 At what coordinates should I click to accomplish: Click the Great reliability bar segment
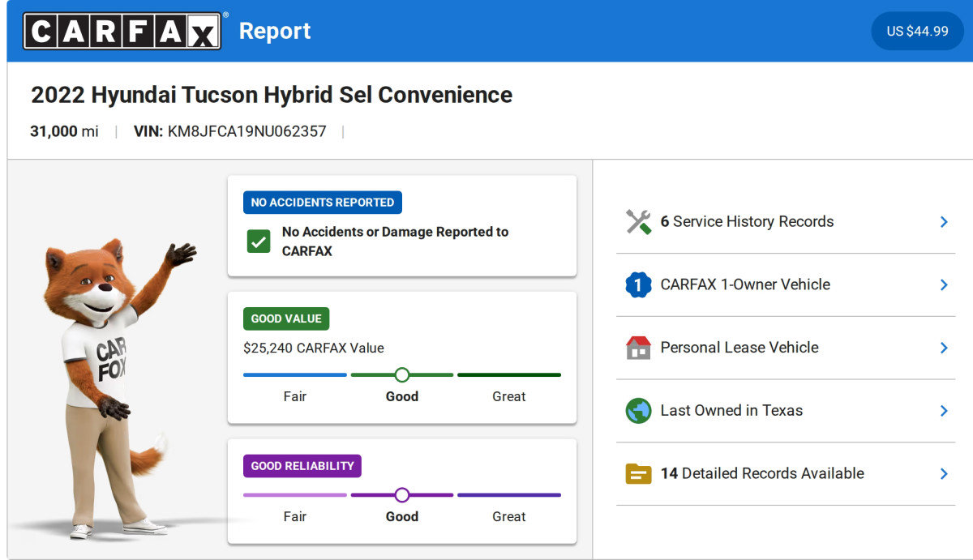pos(509,495)
